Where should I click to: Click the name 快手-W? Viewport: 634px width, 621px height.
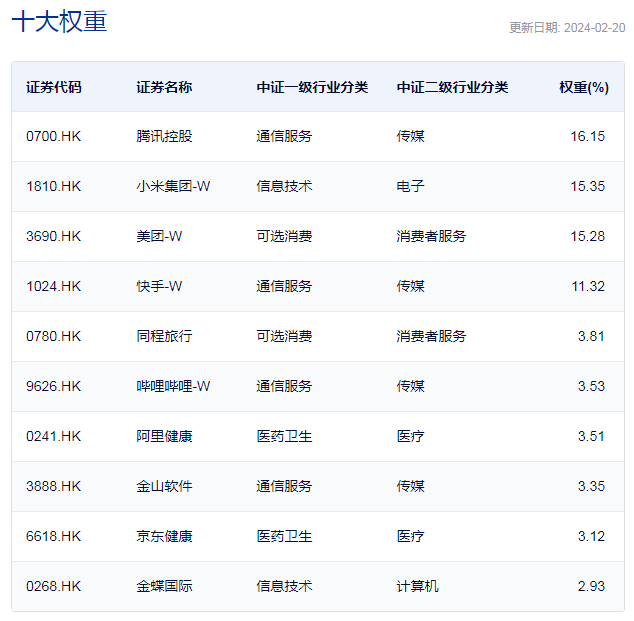[x=159, y=286]
